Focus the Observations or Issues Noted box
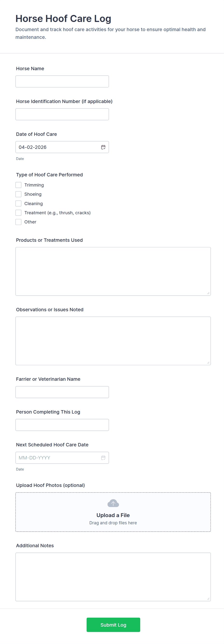The image size is (224, 644). [113, 341]
